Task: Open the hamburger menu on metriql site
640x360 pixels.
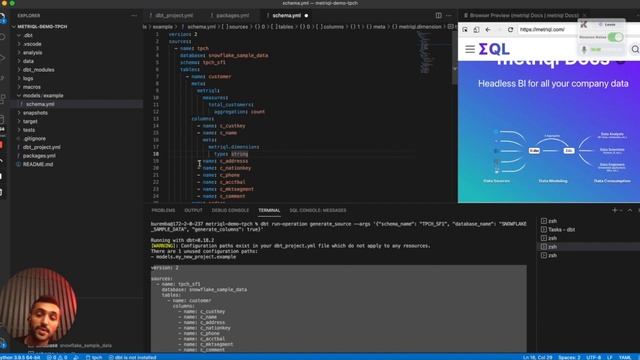Action: pos(470,49)
